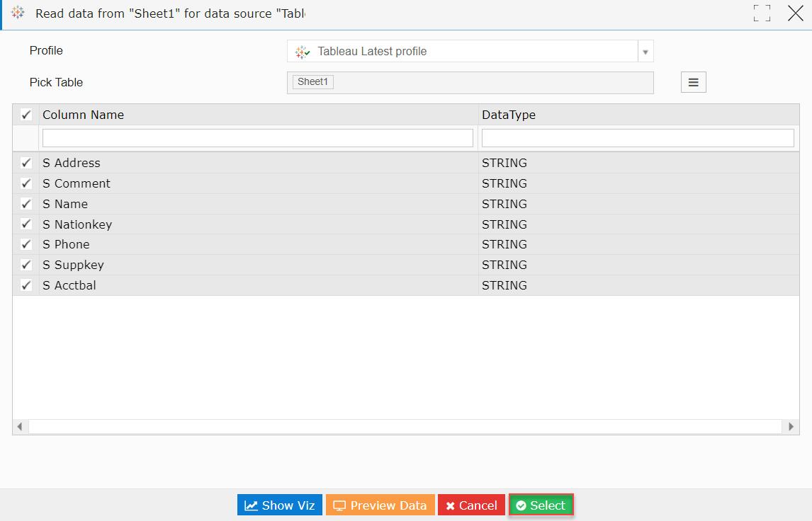The height and width of the screenshot is (521, 812).
Task: Sort by the DataType header
Action: pyautogui.click(x=509, y=115)
